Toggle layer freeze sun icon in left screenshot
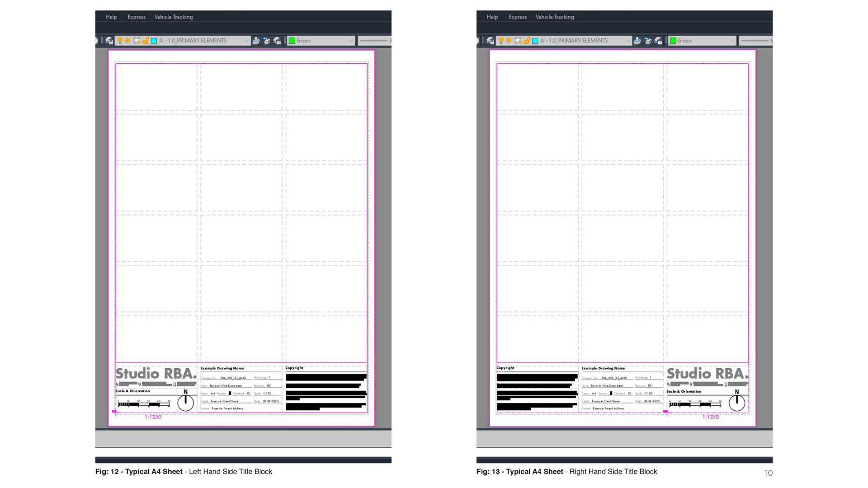Image resolution: width=868 pixels, height=488 pixels. tap(128, 41)
